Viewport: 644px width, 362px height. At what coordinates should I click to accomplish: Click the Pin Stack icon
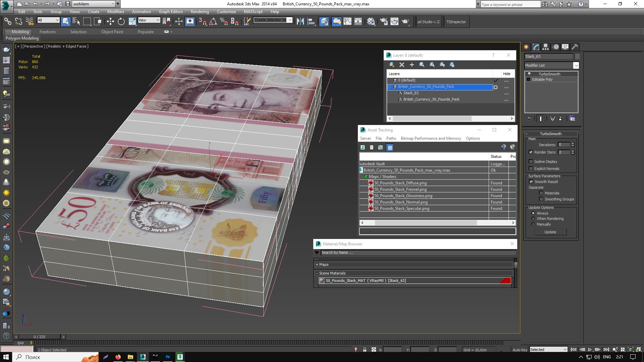point(529,119)
